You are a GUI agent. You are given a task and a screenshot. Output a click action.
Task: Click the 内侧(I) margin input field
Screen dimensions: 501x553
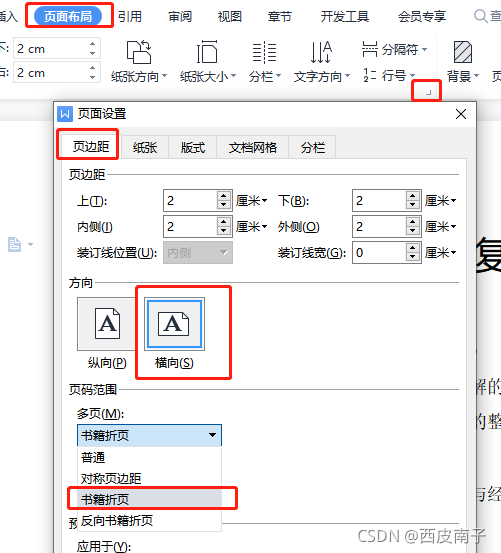point(190,226)
